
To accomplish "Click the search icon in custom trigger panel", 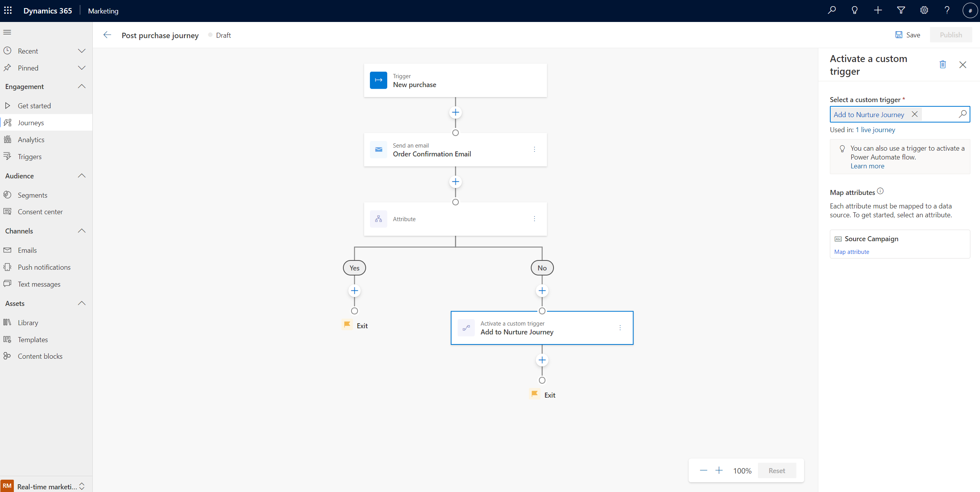I will tap(962, 114).
